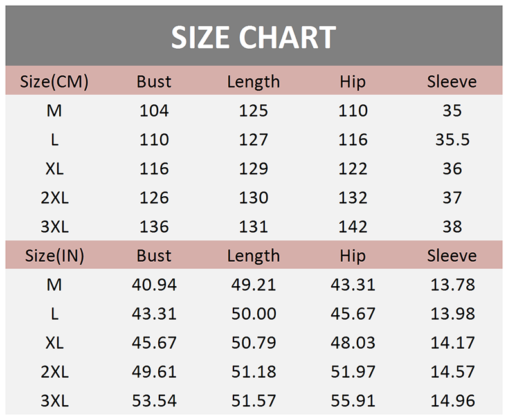The height and width of the screenshot is (420, 508).
Task: Select the 3XL bust value 136
Action: pyautogui.click(x=154, y=226)
